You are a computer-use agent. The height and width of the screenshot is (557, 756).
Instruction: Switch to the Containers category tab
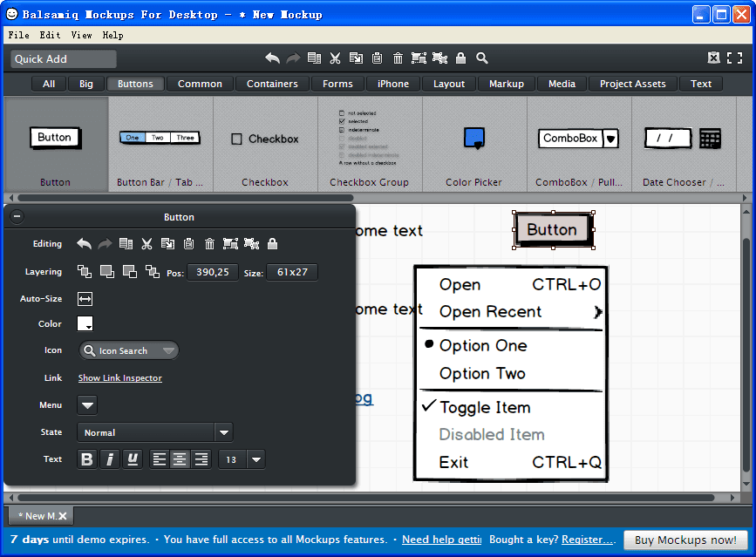272,84
